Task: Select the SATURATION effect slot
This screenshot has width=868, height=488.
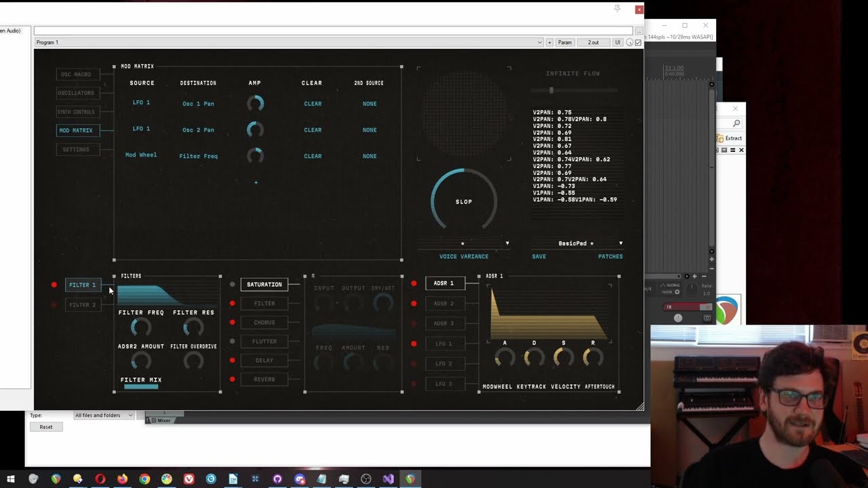Action: [x=264, y=285]
